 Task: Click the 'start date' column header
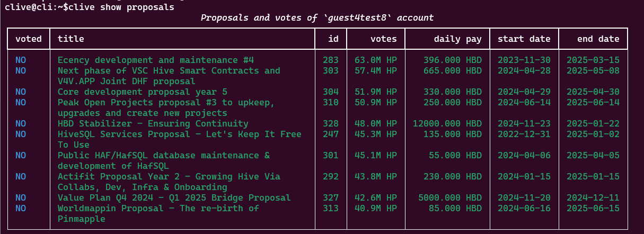[524, 39]
